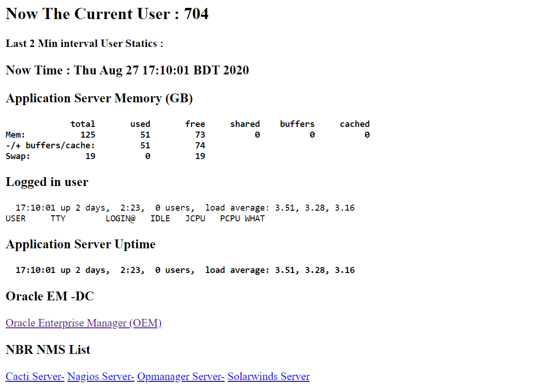Click the 'cached' column header
Screen dimensions: 541x392
point(354,124)
